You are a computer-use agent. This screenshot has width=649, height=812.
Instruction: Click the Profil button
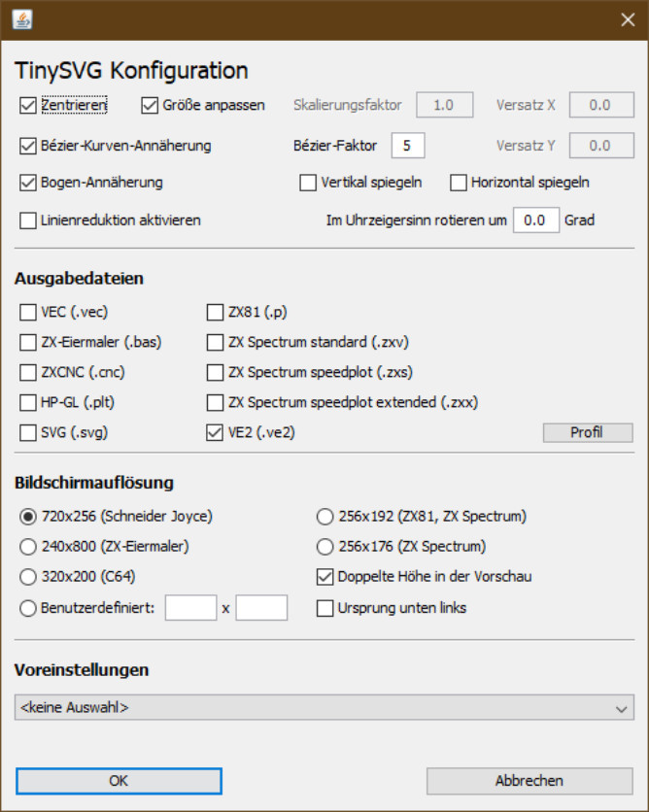pyautogui.click(x=587, y=432)
